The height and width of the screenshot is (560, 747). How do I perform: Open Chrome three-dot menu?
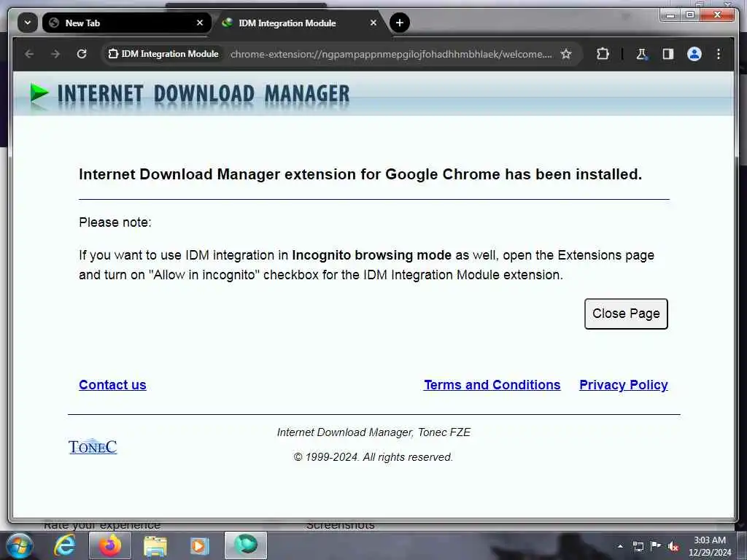[719, 54]
